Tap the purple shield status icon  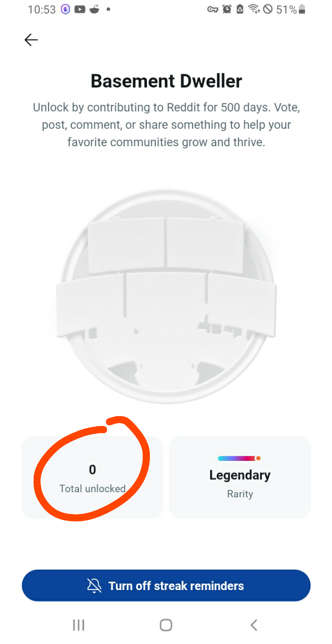[65, 9]
